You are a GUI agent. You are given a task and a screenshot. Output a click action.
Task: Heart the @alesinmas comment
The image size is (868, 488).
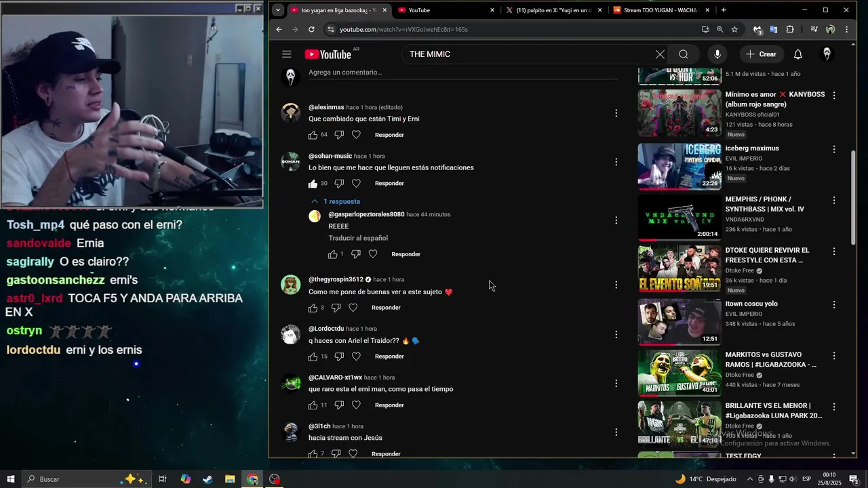pos(356,135)
